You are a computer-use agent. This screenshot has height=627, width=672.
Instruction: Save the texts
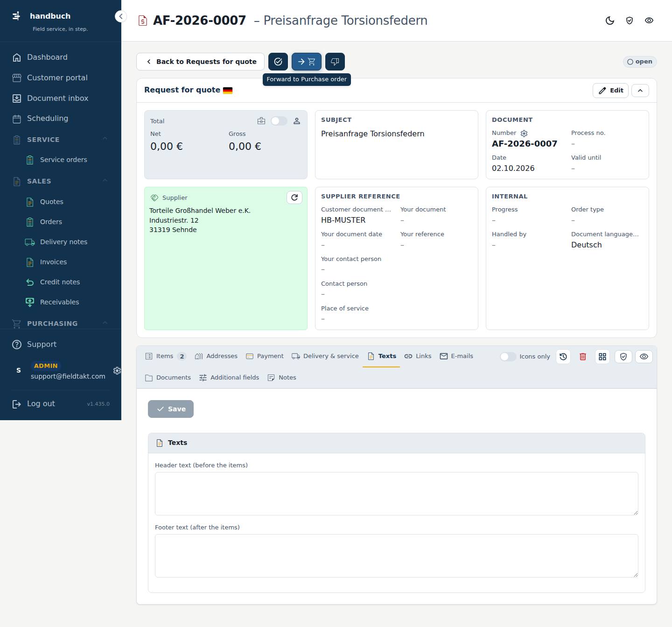[x=171, y=409]
